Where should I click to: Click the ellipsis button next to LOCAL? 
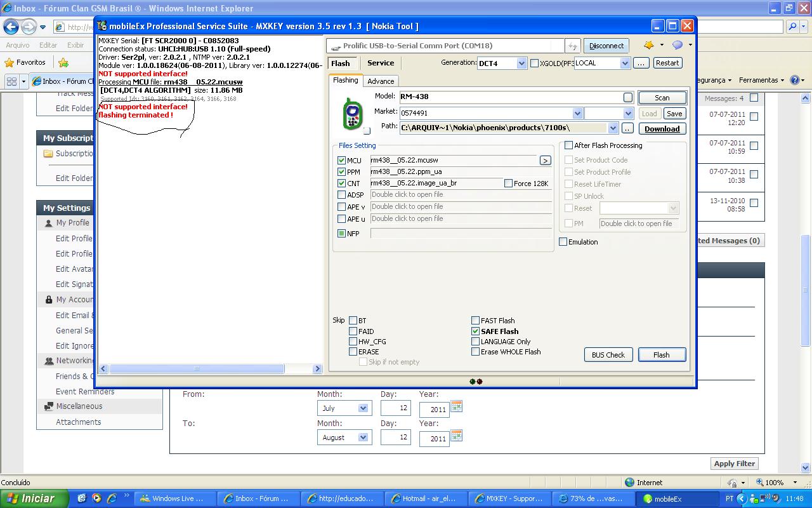click(641, 63)
